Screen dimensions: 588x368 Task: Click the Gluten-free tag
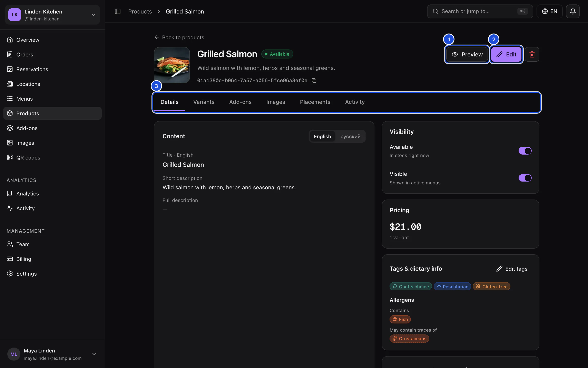point(491,286)
